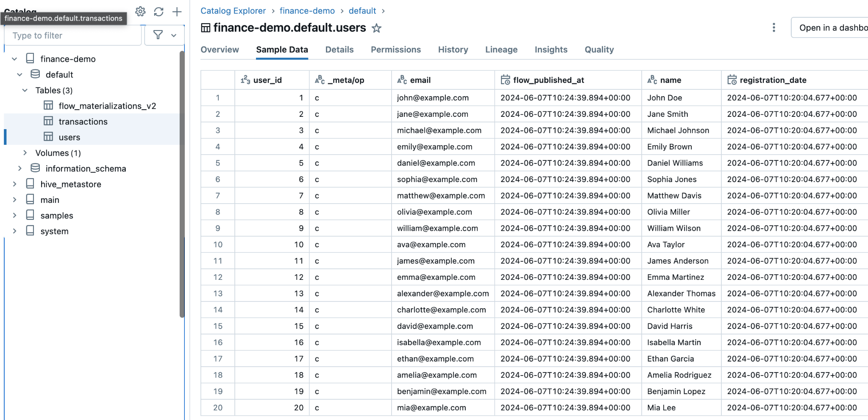The width and height of the screenshot is (868, 420).
Task: Click numeric type icon of user_id column
Action: click(245, 80)
